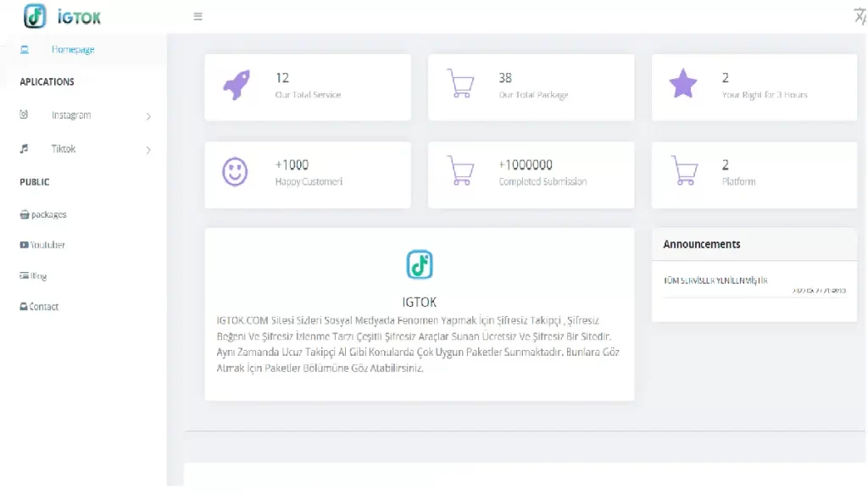Click the 'Platform' label

[738, 181]
